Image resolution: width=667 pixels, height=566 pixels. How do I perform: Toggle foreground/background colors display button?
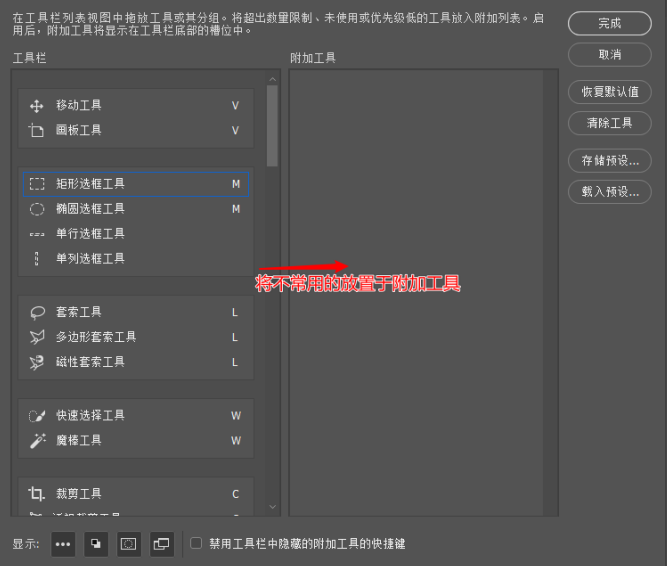(x=96, y=544)
